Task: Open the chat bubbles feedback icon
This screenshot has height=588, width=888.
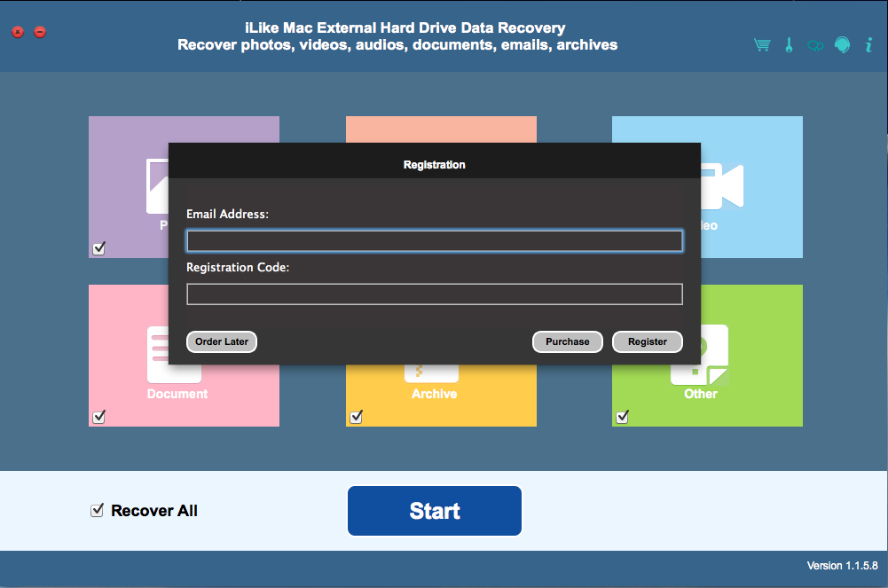Action: [814, 46]
